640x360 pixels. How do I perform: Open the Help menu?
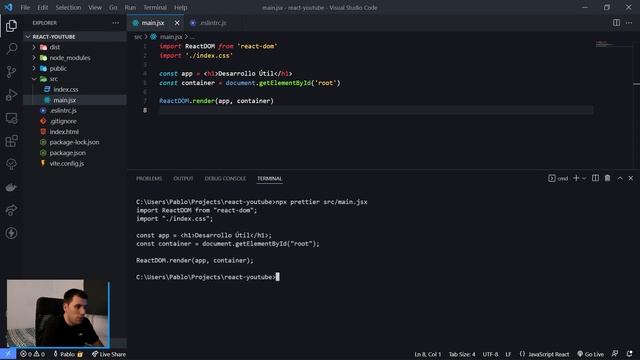coord(180,7)
